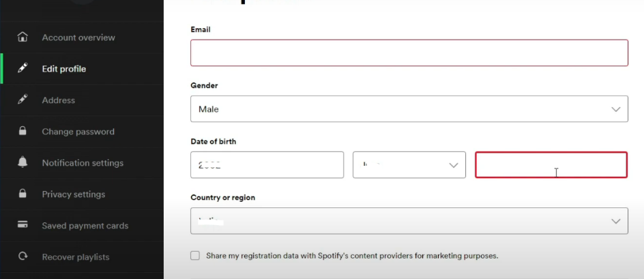Open the Change password page
Viewport: 644px width, 279px height.
click(78, 132)
